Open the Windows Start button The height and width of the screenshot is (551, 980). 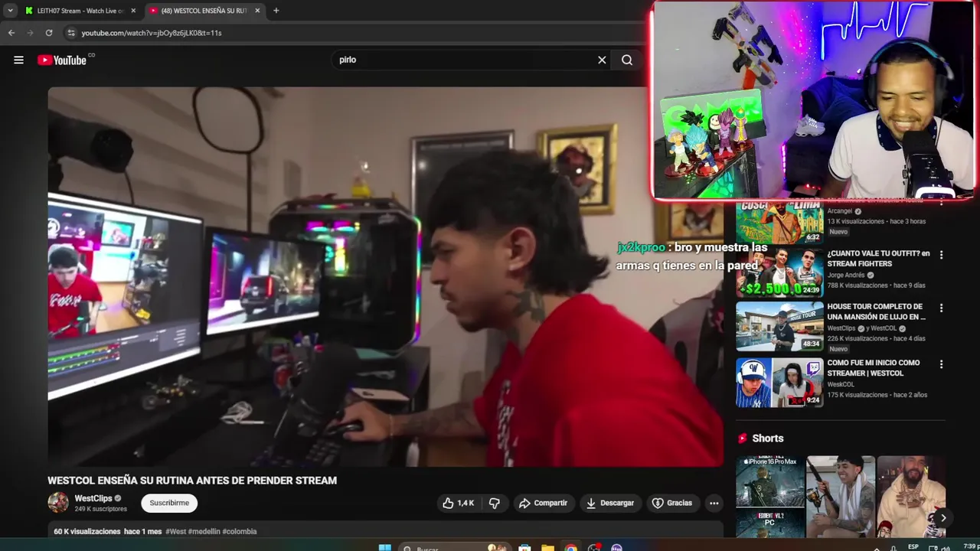[385, 547]
